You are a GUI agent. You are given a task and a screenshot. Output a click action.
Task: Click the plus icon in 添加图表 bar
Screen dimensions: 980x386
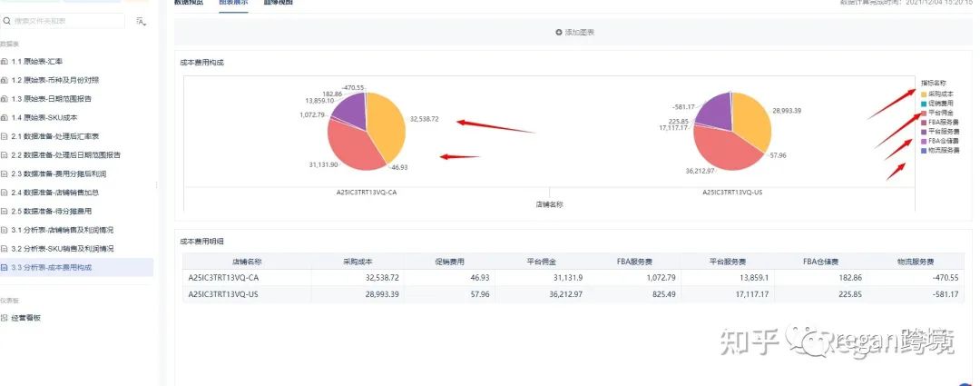tap(559, 33)
